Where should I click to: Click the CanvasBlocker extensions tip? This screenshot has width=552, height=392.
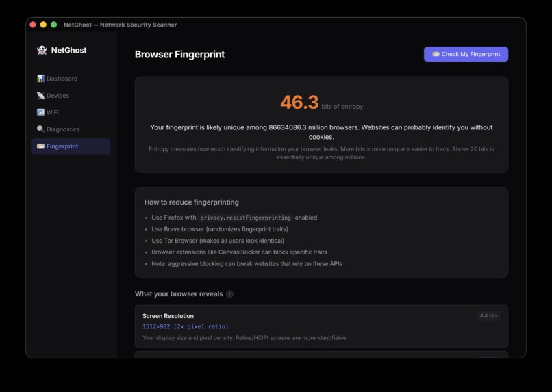[239, 252]
